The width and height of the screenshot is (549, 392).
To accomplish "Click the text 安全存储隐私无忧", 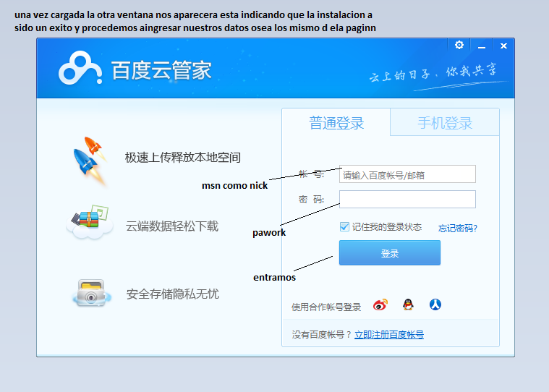I will [x=173, y=294].
